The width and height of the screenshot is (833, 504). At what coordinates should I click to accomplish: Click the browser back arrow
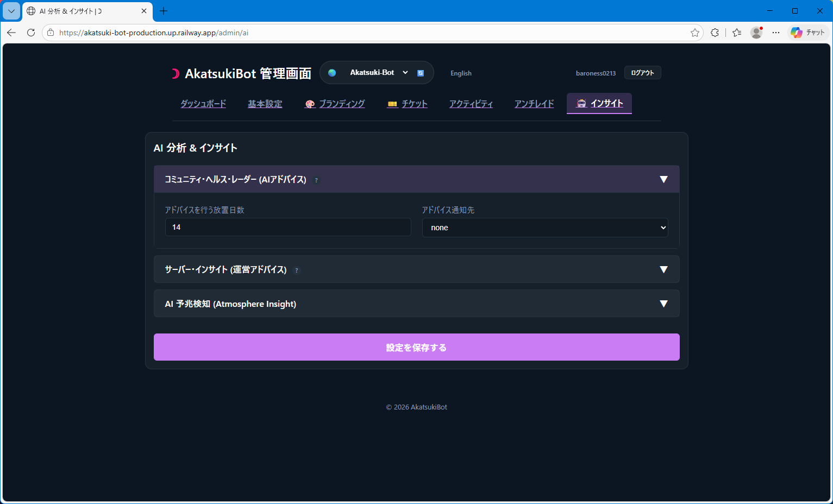pos(11,33)
